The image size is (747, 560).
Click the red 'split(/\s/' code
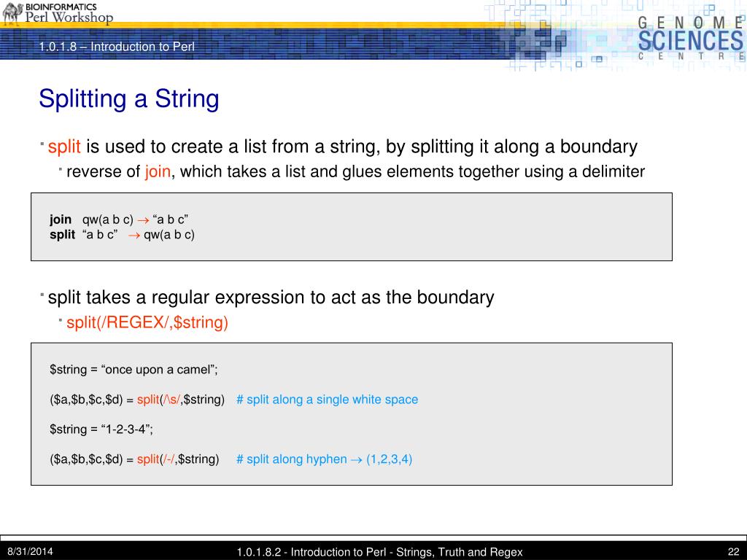(x=158, y=400)
